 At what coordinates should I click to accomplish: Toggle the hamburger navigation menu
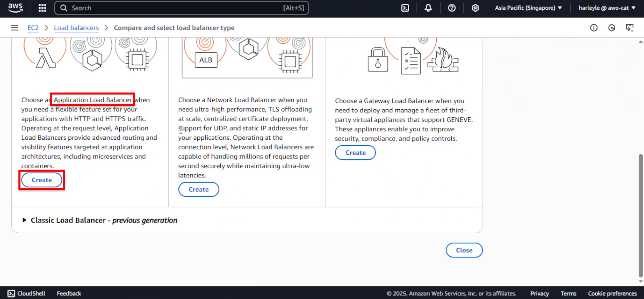coord(14,27)
